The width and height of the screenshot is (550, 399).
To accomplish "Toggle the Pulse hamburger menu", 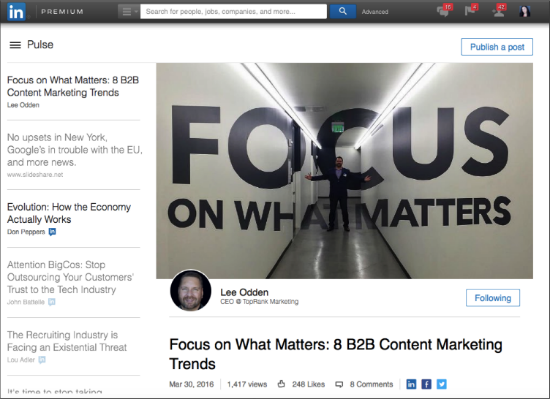I will point(15,45).
